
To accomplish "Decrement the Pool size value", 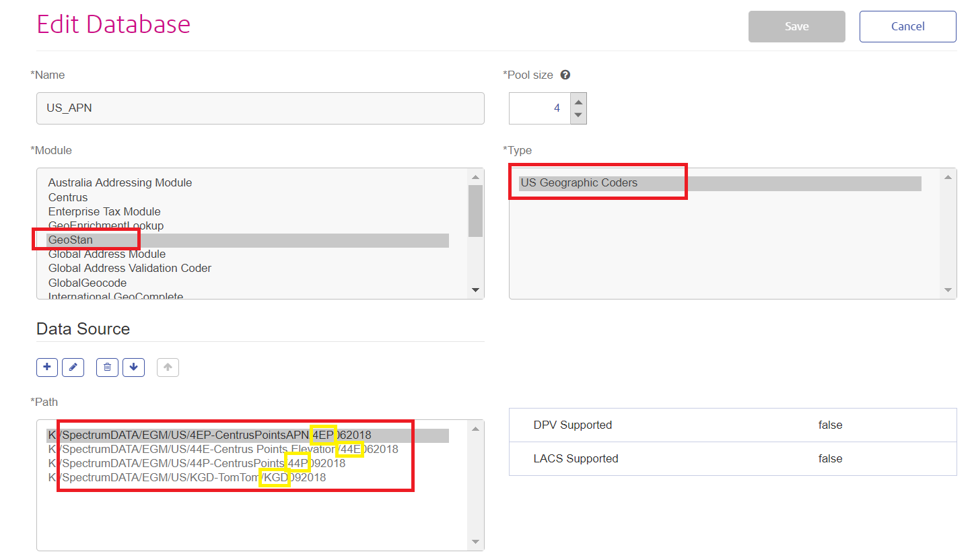I will (x=578, y=115).
